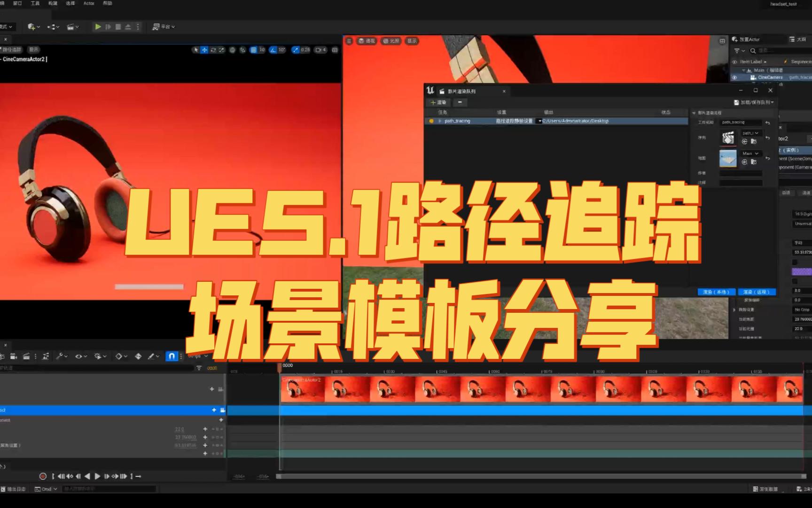Open the hamburger menu in right viewport
The width and height of the screenshot is (812, 508).
[x=349, y=41]
